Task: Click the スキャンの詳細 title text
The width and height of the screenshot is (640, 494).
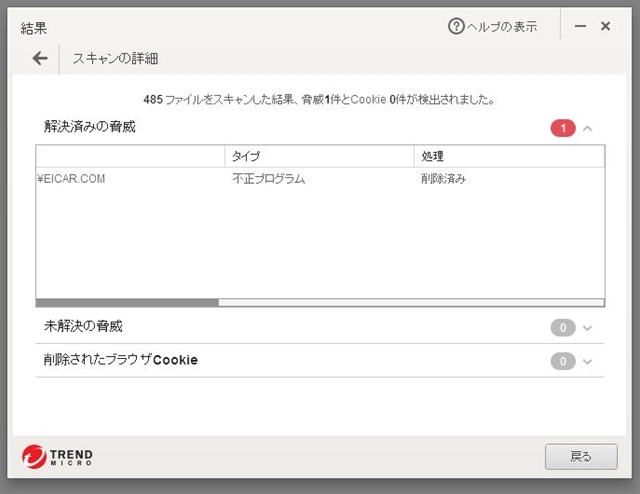Action: tap(116, 58)
